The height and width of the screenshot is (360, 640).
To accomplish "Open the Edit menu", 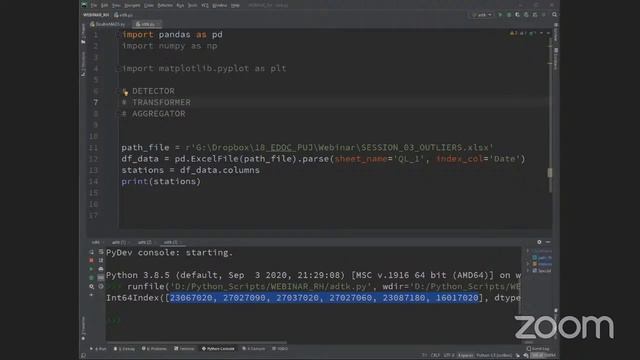I will click(104, 6).
